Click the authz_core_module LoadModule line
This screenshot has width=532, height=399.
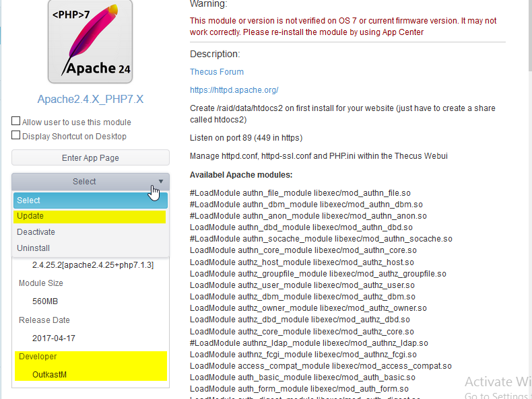(302, 332)
